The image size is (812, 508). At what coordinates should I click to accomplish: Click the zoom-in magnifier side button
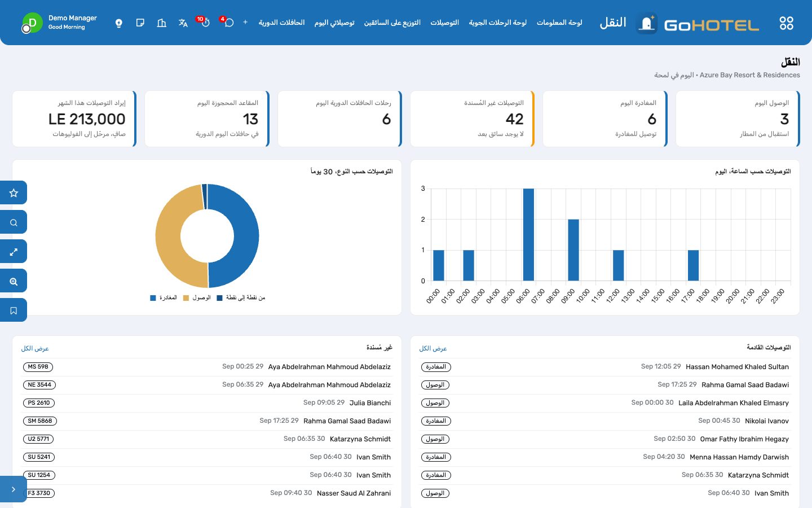pyautogui.click(x=14, y=281)
